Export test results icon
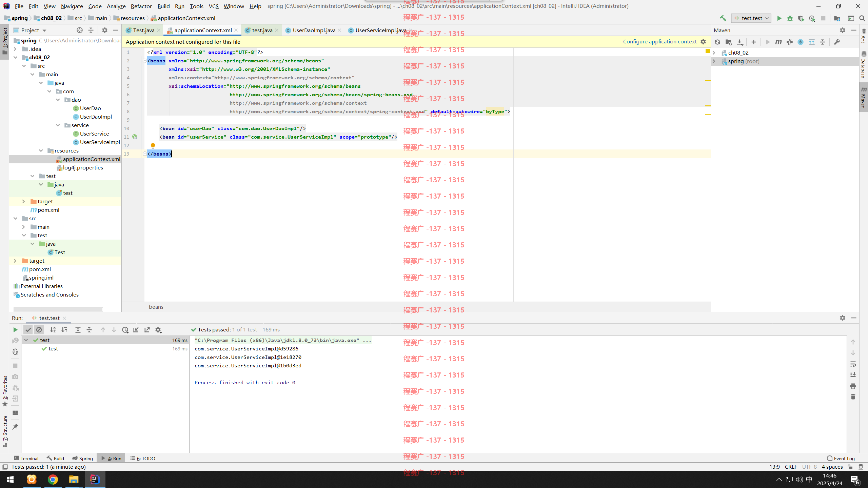Image resolution: width=868 pixels, height=488 pixels. (x=147, y=330)
